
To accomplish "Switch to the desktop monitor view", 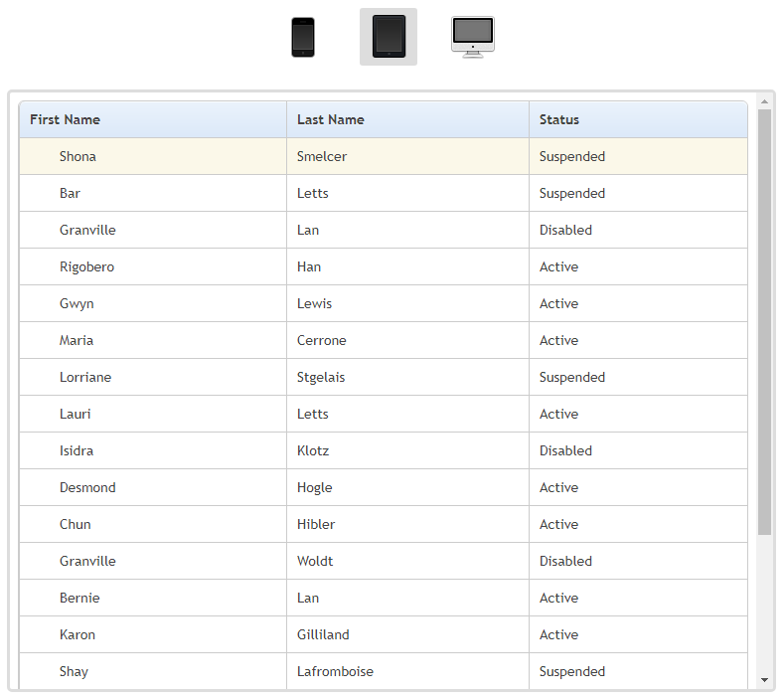I will click(472, 37).
